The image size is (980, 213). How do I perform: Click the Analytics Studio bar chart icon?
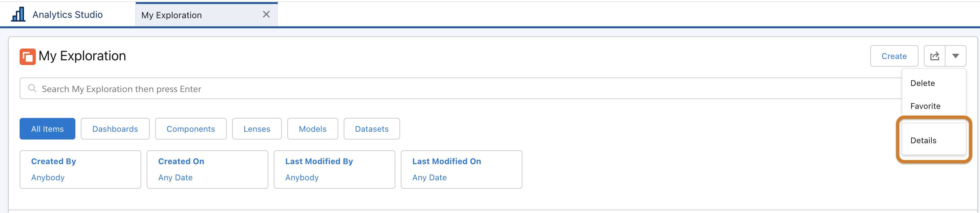click(x=18, y=14)
